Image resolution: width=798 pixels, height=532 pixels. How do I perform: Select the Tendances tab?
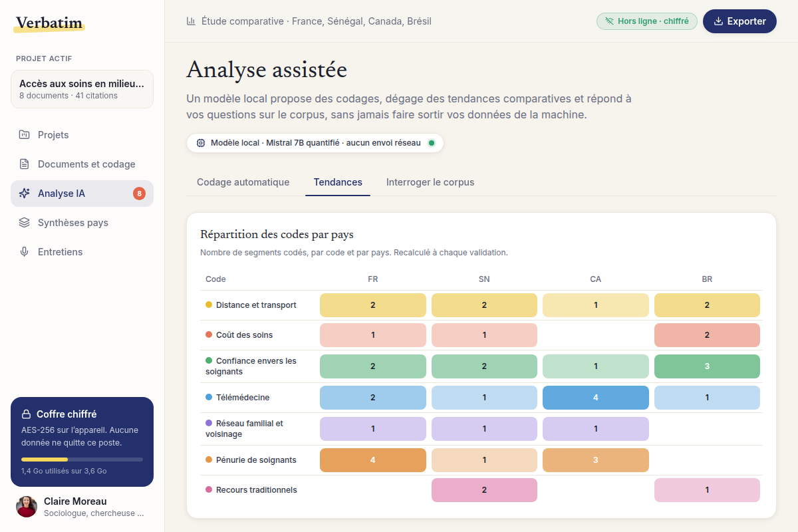[x=338, y=182]
